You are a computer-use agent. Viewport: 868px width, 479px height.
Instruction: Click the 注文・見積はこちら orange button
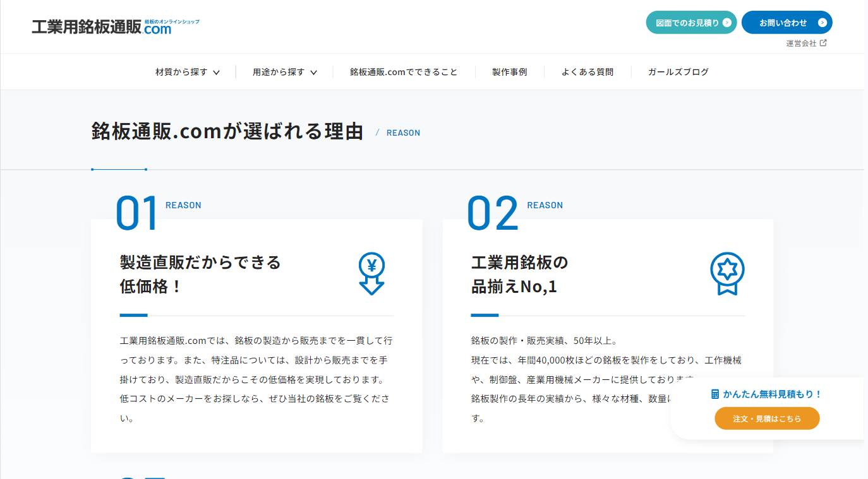pos(767,418)
